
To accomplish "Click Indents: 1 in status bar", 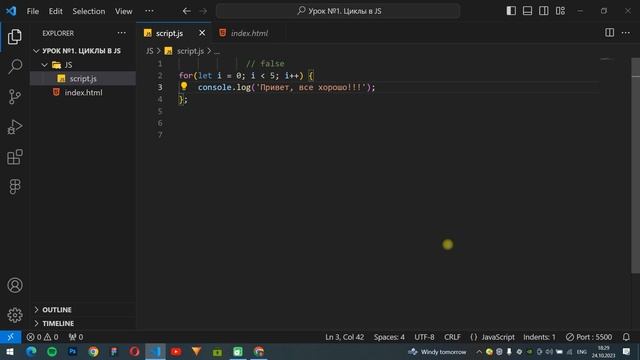I will point(539,337).
